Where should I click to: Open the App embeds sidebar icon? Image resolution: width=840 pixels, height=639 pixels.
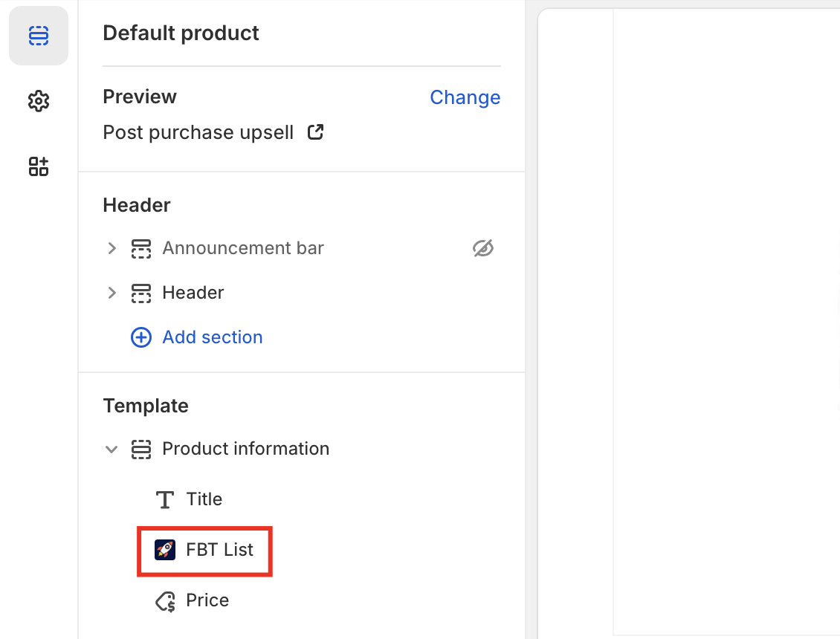39,166
